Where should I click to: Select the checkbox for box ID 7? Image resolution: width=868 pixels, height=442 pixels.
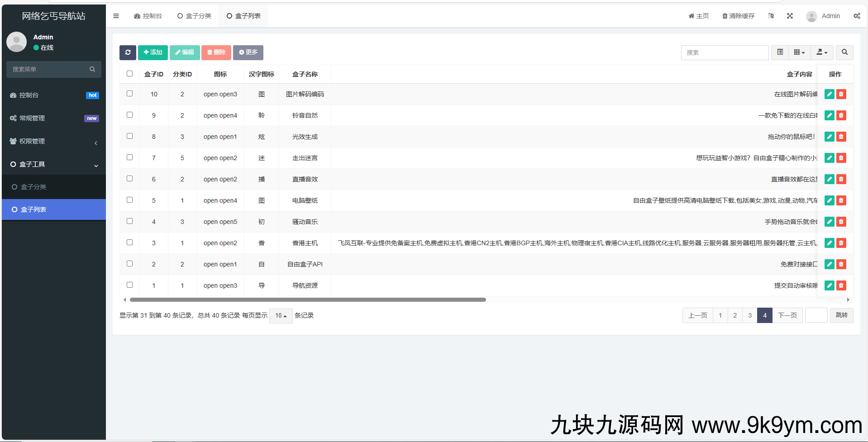(x=130, y=157)
